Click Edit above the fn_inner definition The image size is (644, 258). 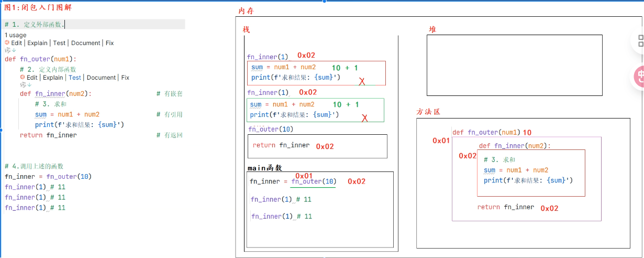(x=32, y=78)
